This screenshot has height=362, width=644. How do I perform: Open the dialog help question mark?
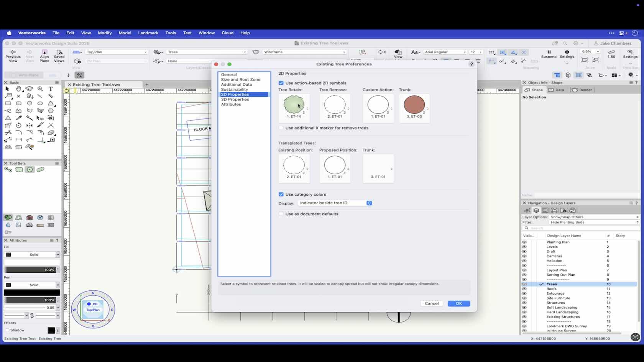(471, 64)
